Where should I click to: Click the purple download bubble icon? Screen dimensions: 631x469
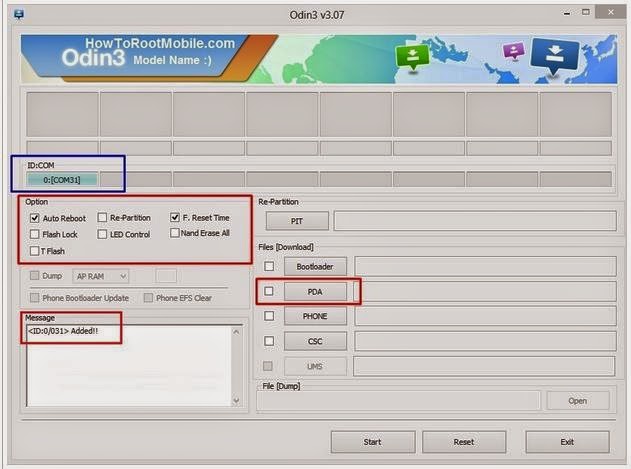[514, 51]
